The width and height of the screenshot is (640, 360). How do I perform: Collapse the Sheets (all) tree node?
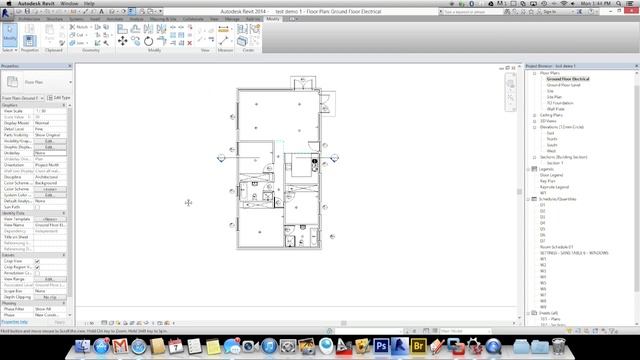click(528, 313)
